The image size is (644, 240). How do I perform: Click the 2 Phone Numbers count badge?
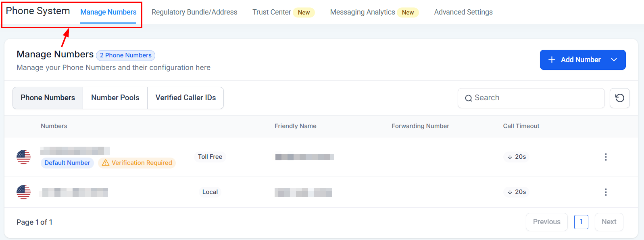coord(125,55)
